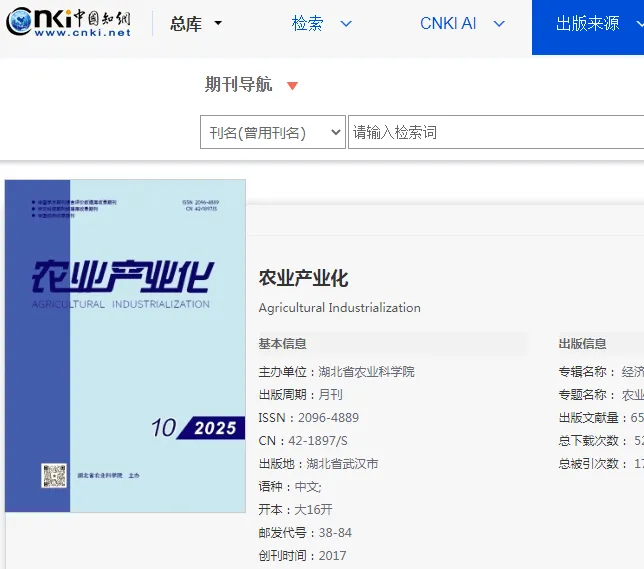Focus the 请输入检索词 search box
This screenshot has width=644, height=569.
tap(496, 132)
